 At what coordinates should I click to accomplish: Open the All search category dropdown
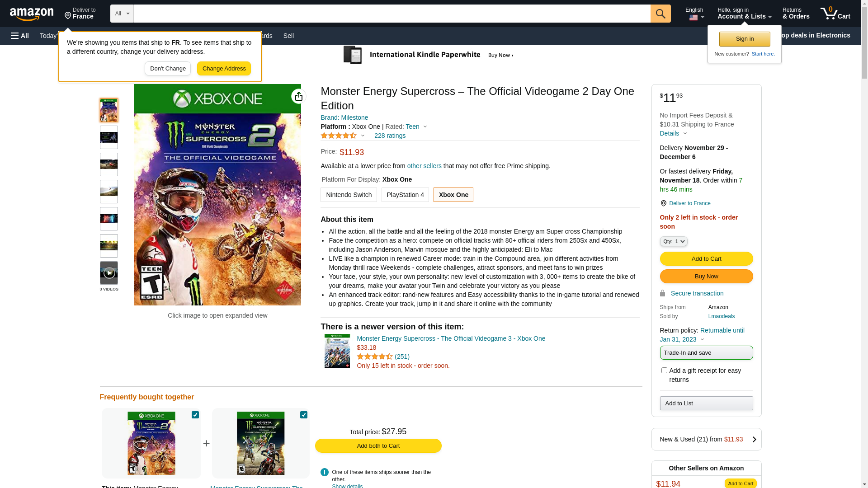click(122, 14)
